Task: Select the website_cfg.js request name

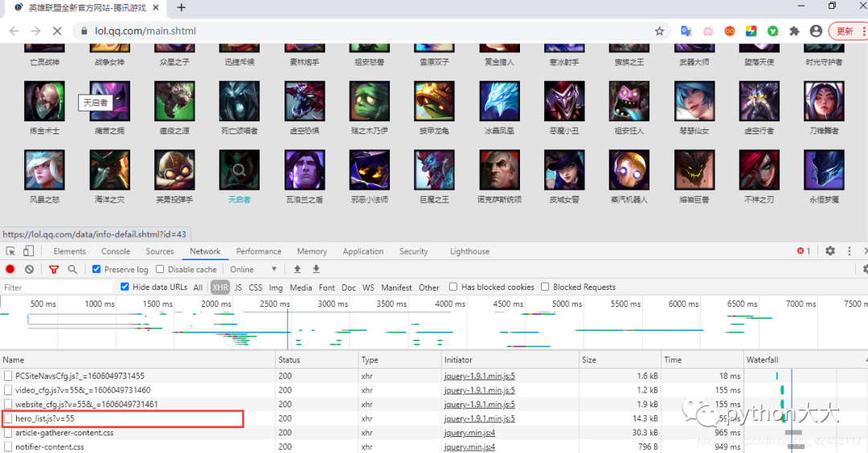Action: [x=86, y=404]
